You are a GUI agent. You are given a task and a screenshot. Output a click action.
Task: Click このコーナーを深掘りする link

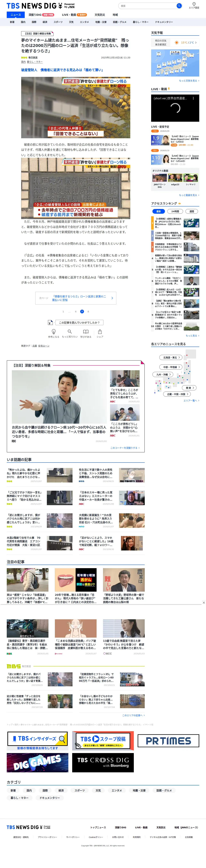[125, 448]
